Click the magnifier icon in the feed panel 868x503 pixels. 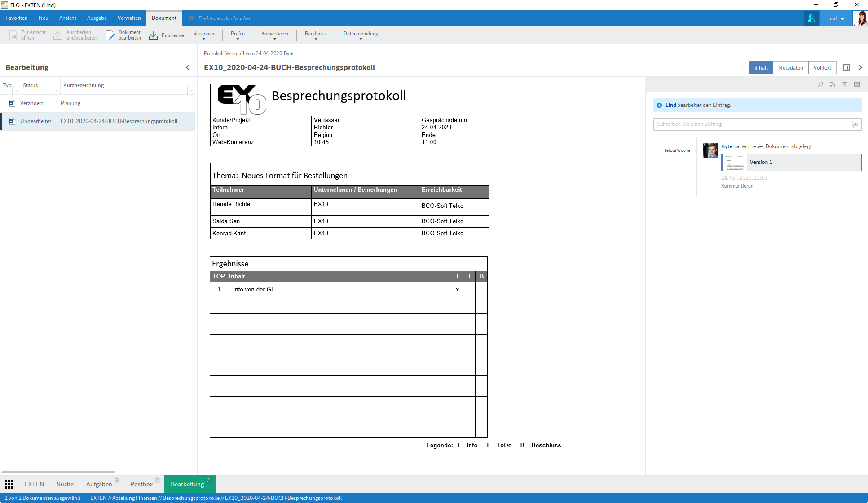point(820,84)
